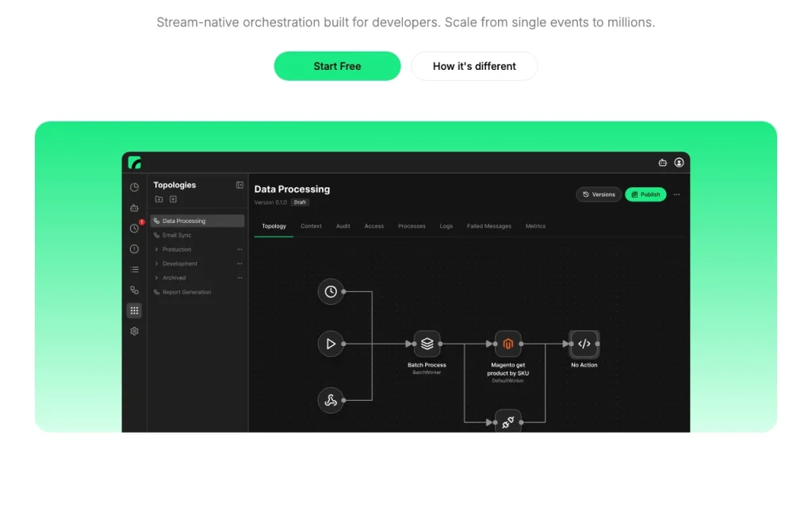This screenshot has height=508, width=812.
Task: Open more options for Archived folder
Action: tap(239, 278)
